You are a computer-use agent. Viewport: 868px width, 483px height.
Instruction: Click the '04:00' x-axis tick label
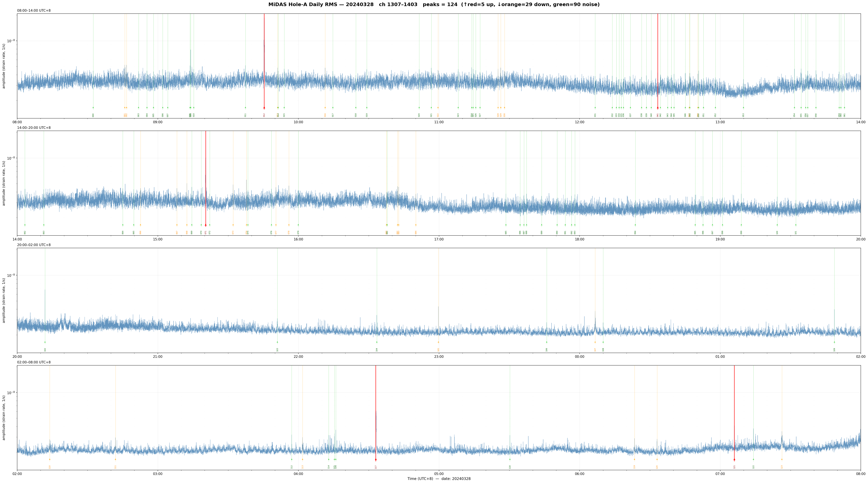tap(298, 474)
